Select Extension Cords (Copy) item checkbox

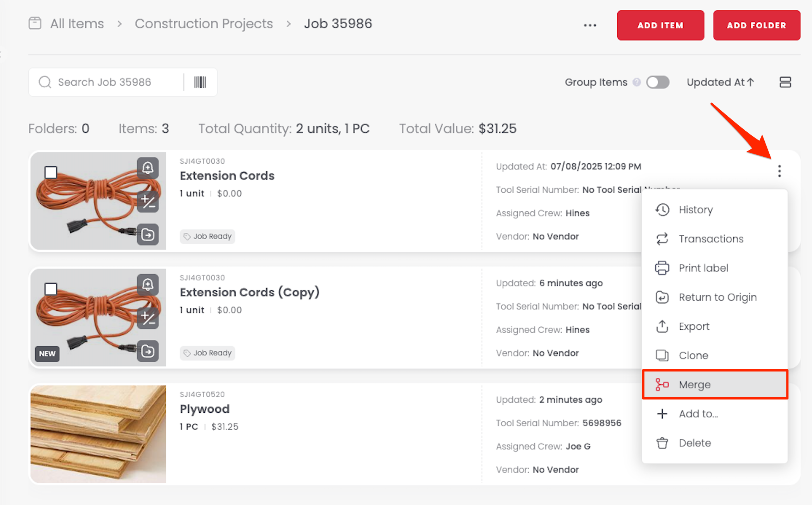coord(51,289)
